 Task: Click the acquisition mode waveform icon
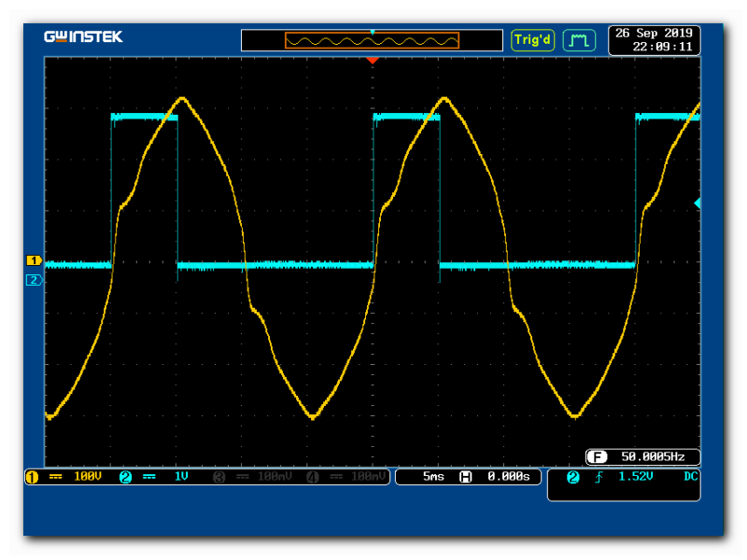click(x=579, y=40)
